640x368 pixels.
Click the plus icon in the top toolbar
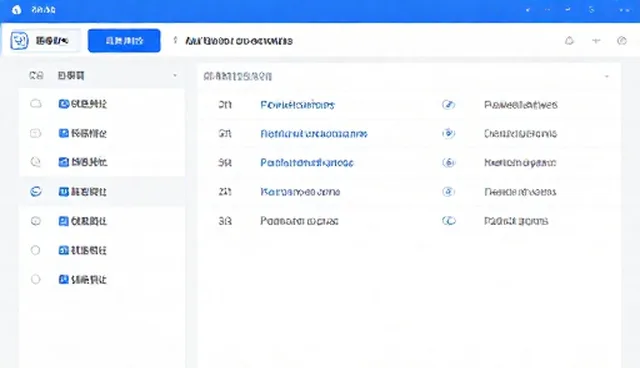tap(596, 41)
